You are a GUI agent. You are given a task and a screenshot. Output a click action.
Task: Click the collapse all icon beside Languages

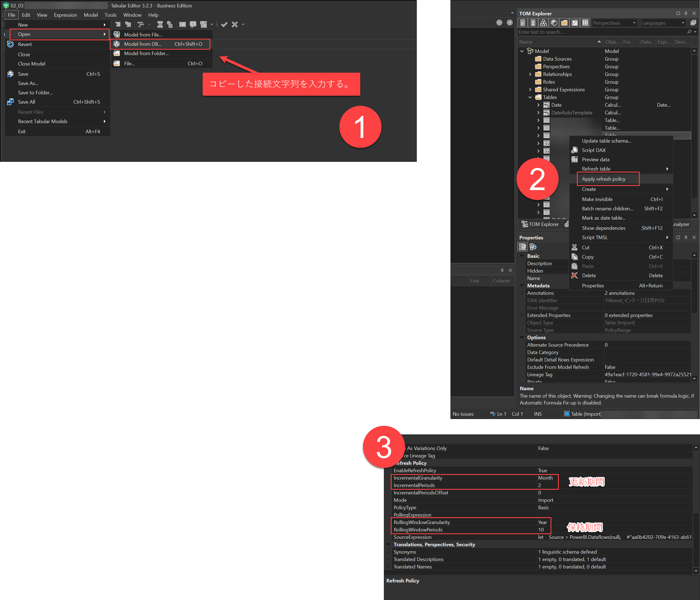point(693,23)
